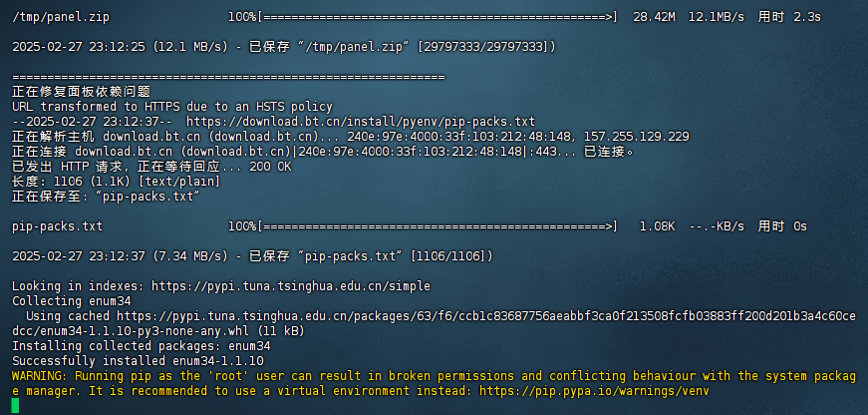Click the '200 OK' HTTP response text

pyautogui.click(x=270, y=167)
